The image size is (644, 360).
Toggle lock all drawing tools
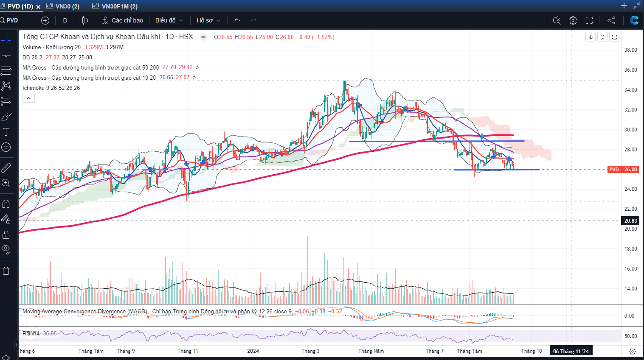point(6,234)
